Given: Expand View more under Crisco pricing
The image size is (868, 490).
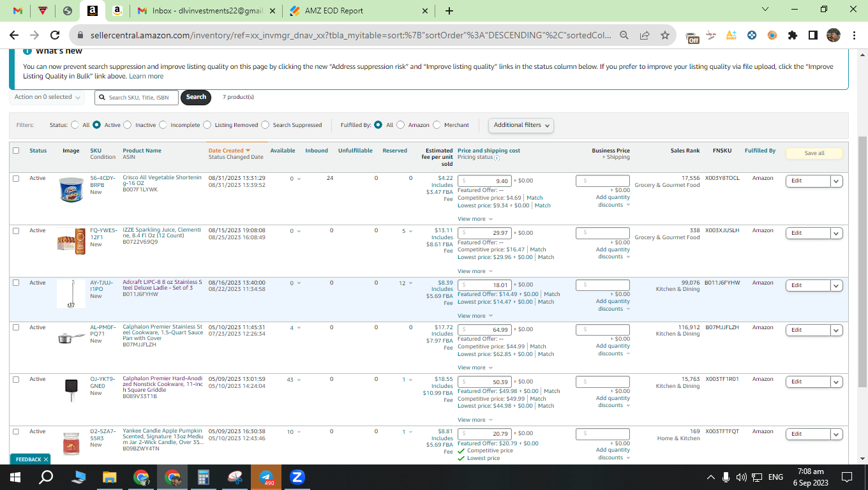Looking at the screenshot, I should (x=475, y=219).
